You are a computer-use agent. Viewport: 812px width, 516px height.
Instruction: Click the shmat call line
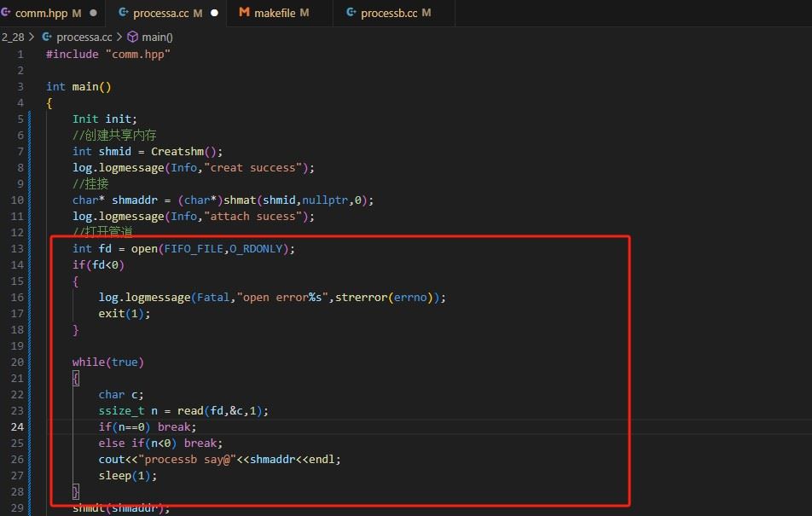223,200
